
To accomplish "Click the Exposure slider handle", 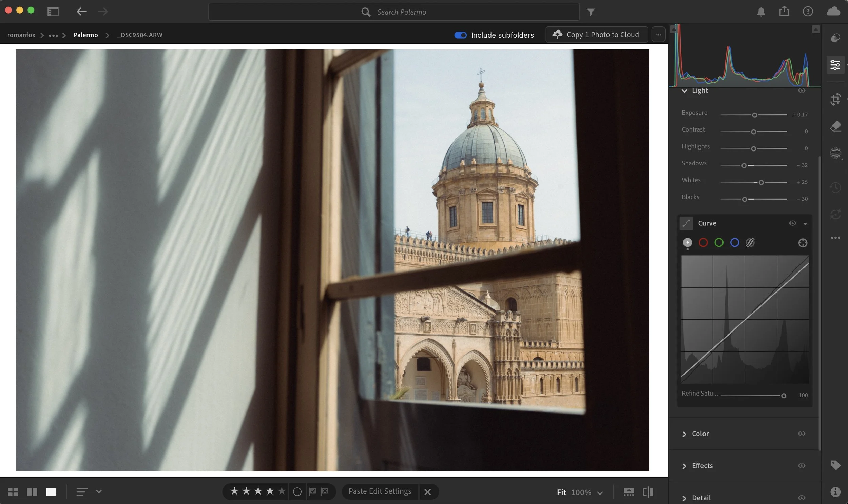I will (x=754, y=115).
